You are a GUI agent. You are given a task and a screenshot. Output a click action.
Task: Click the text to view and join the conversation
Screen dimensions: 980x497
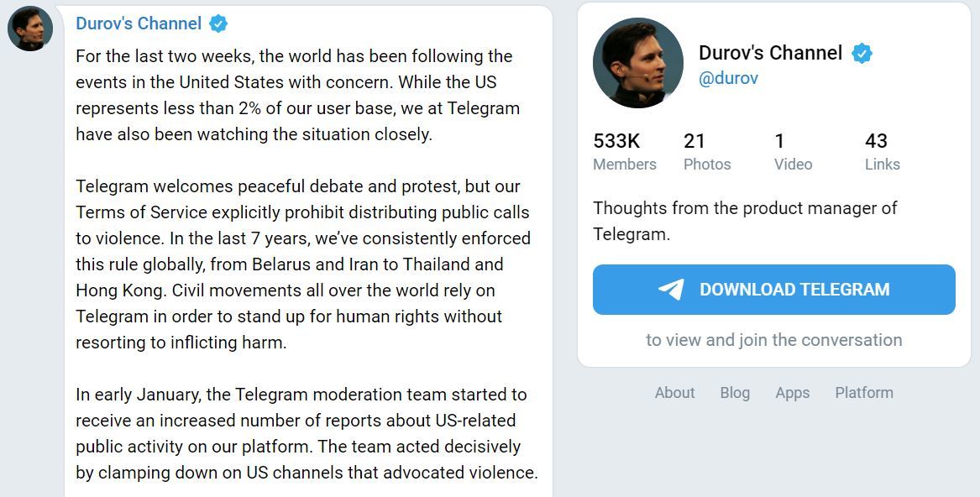click(x=773, y=339)
